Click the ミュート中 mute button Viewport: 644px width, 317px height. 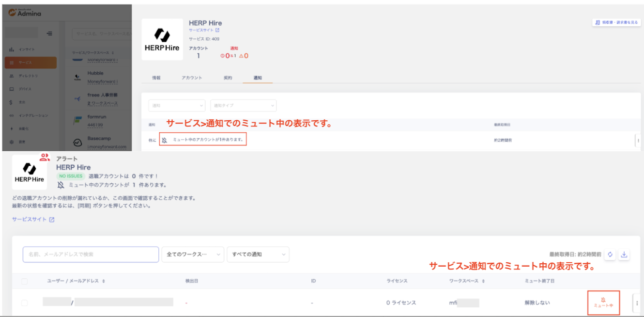coord(603,302)
